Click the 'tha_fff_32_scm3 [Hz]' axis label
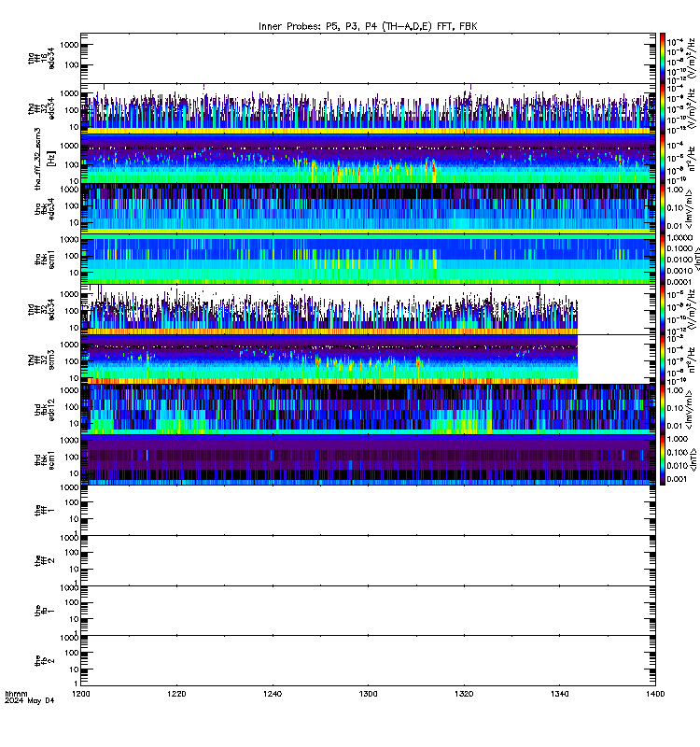The height and width of the screenshot is (747, 700). tap(44, 159)
